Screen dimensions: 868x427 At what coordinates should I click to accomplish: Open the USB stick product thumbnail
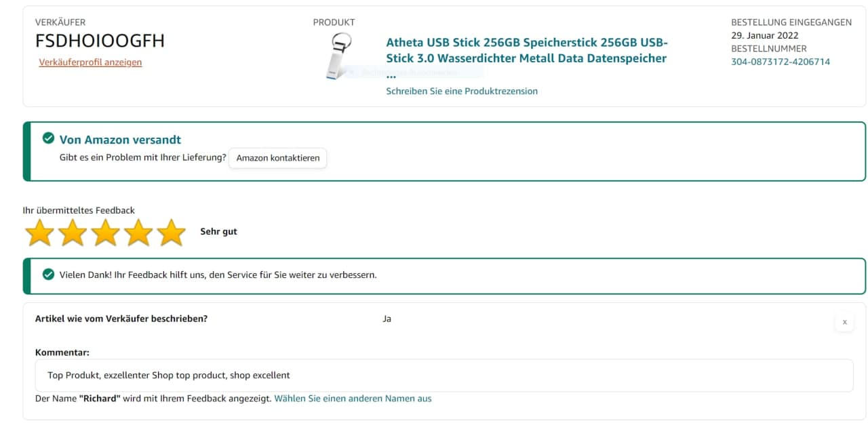click(336, 56)
